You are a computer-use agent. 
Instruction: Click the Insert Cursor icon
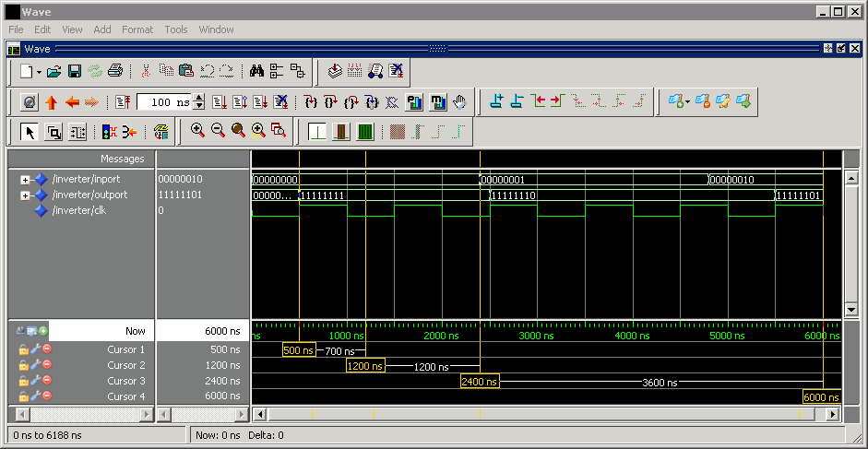tap(495, 101)
